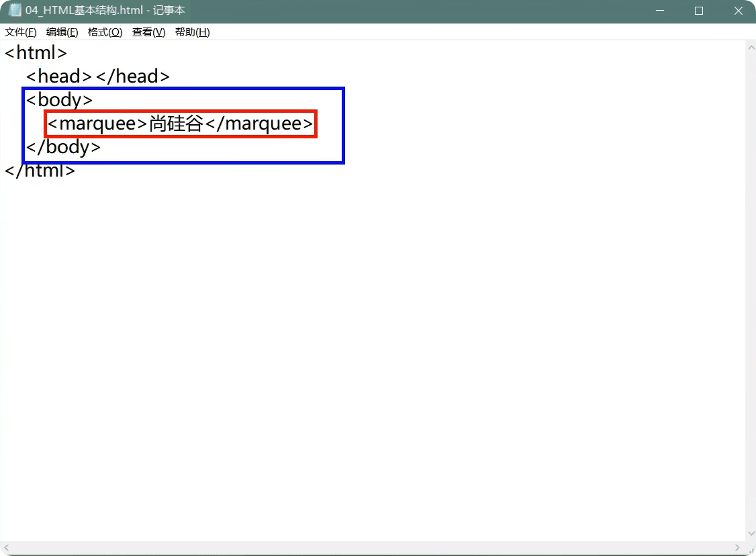Close the Notepad window
This screenshot has width=756, height=556.
(737, 11)
